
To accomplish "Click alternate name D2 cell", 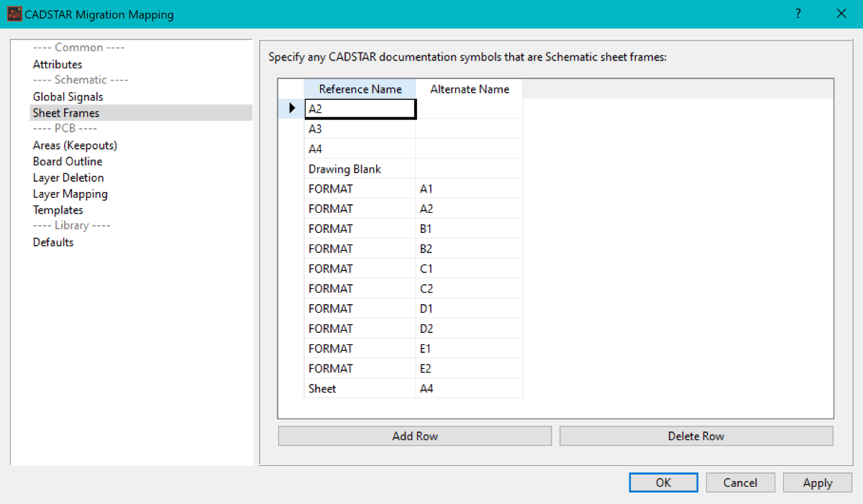I will pyautogui.click(x=470, y=329).
